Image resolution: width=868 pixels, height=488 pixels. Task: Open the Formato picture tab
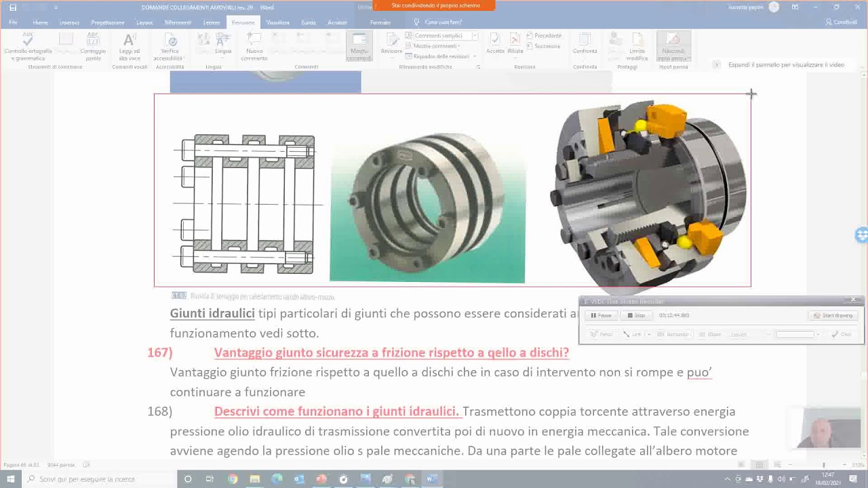click(x=380, y=22)
